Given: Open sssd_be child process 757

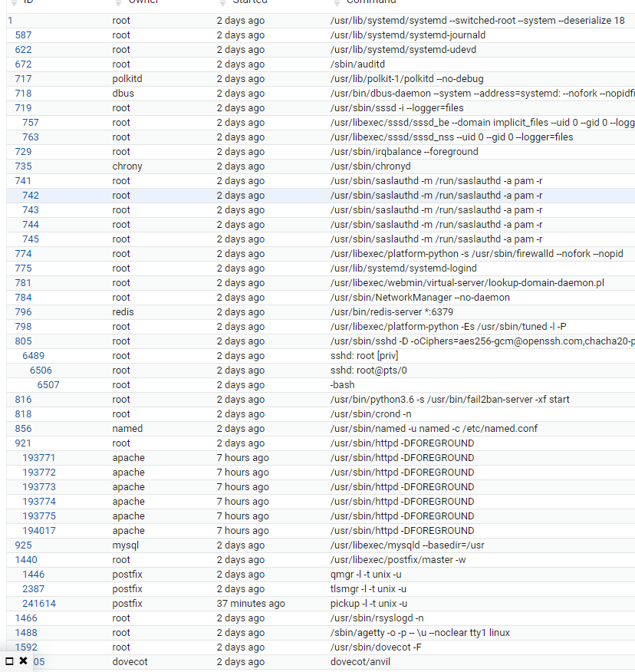Looking at the screenshot, I should point(31,123).
